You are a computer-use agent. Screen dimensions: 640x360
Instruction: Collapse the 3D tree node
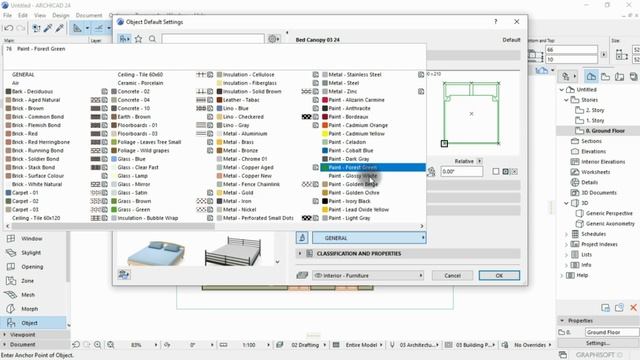point(567,203)
